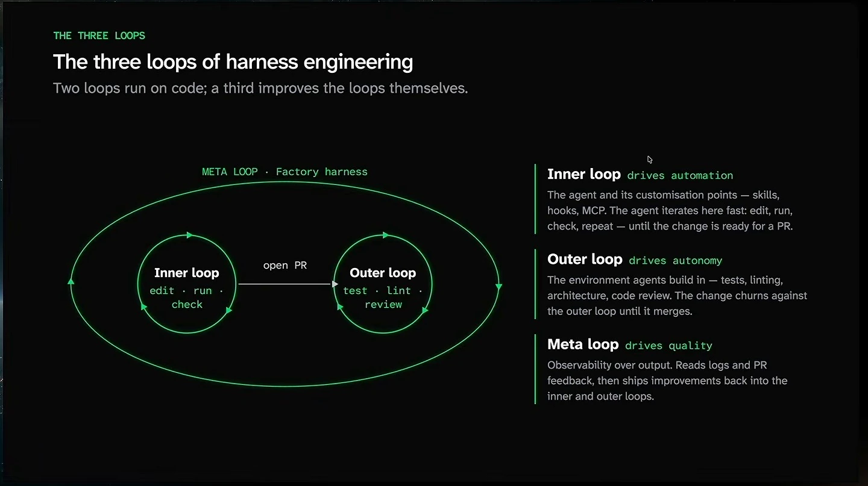This screenshot has width=868, height=486.
Task: Click the "Outer loop" heading beside "drives autonomy"
Action: [585, 259]
